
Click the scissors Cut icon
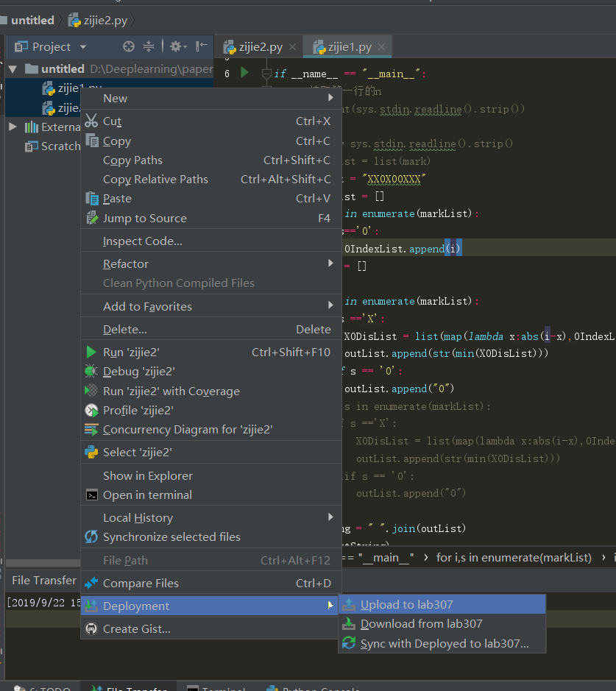(x=91, y=121)
